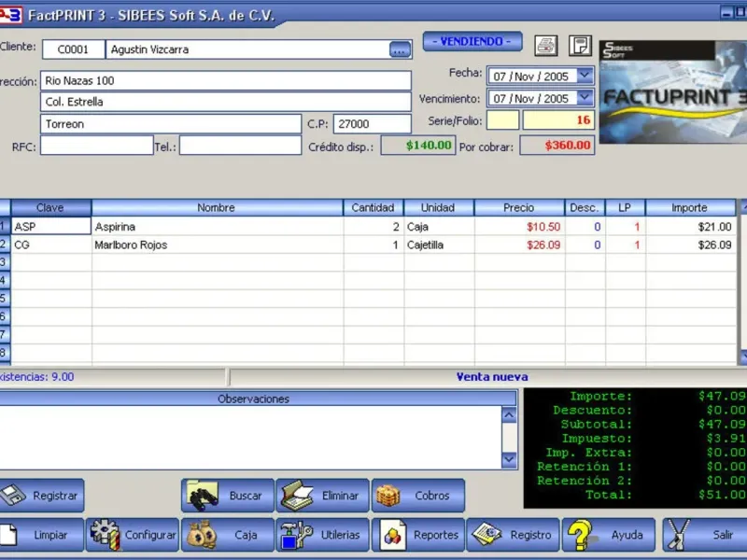The height and width of the screenshot is (560, 747).
Task: Click the Registrar floppy disk button
Action: tap(42, 496)
